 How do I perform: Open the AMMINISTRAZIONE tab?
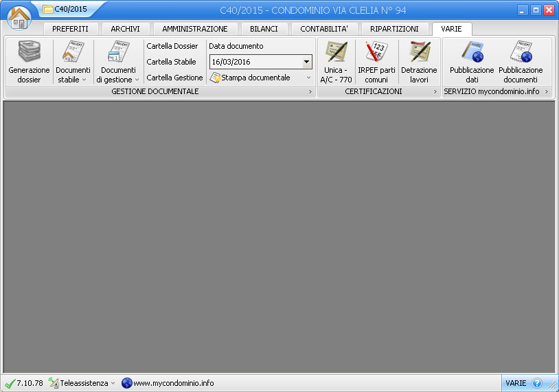point(195,29)
